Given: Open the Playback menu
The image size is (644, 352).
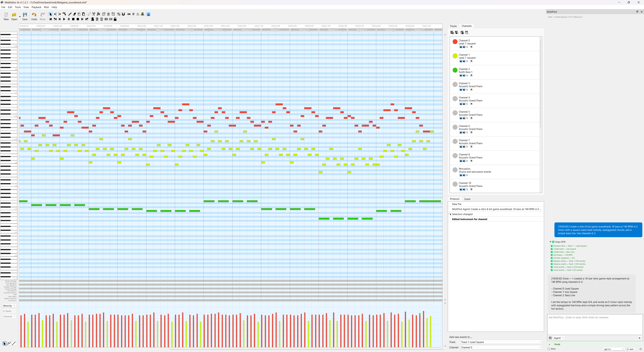Looking at the screenshot, I should [36, 7].
